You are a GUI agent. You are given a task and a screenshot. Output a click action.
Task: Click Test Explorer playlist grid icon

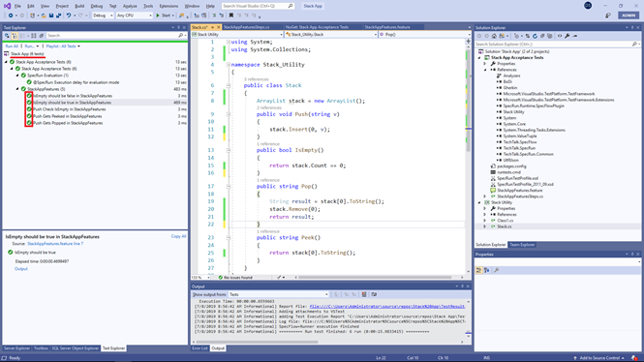click(x=34, y=36)
